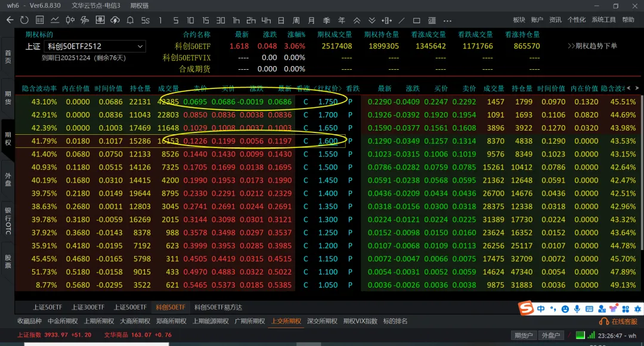Open the candlestick K-line chart icon
The height and width of the screenshot is (346, 644).
pos(70,20)
